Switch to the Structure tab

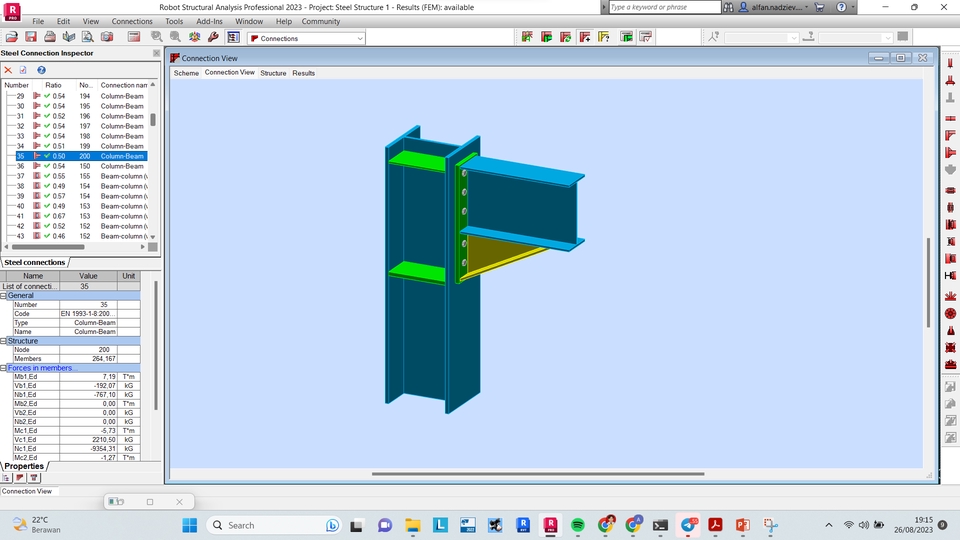(273, 73)
